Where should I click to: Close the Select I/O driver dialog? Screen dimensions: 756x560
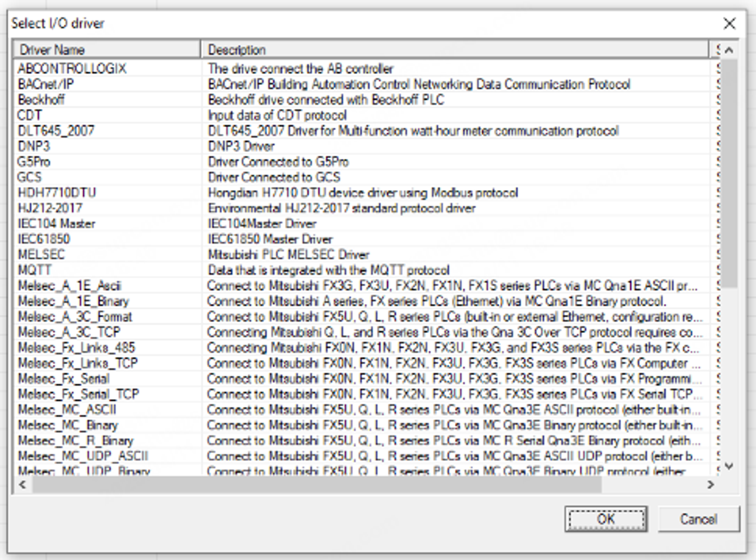click(729, 24)
